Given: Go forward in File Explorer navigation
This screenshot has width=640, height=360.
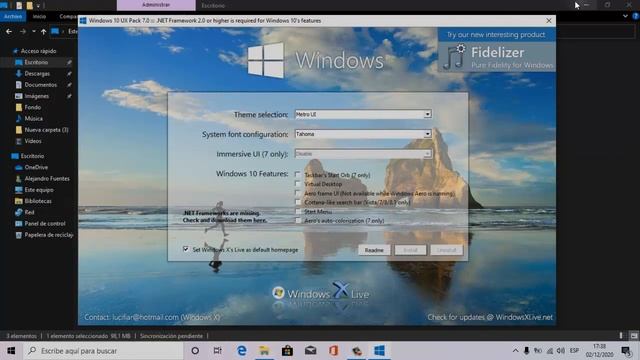Looking at the screenshot, I should click(x=23, y=31).
